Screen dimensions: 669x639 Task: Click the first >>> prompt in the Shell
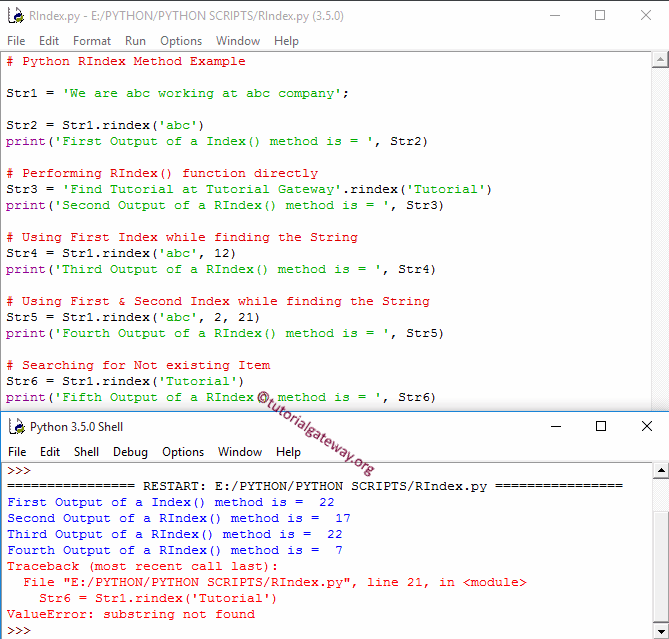pyautogui.click(x=19, y=471)
